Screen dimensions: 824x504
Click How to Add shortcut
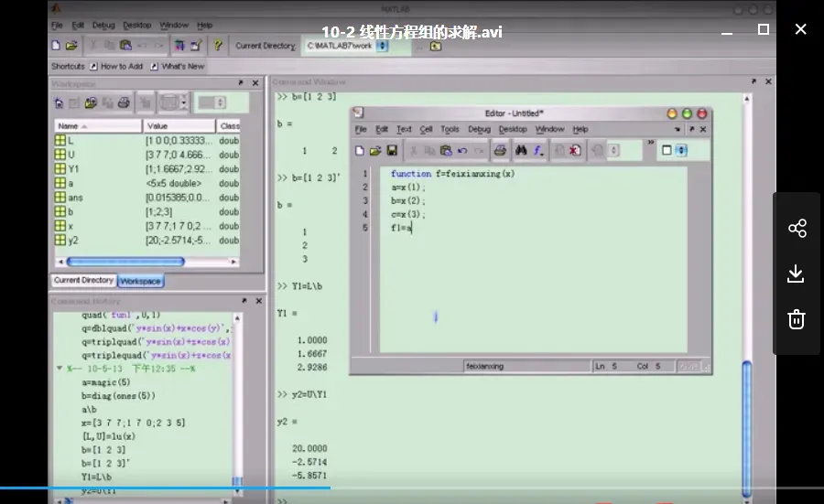116,66
